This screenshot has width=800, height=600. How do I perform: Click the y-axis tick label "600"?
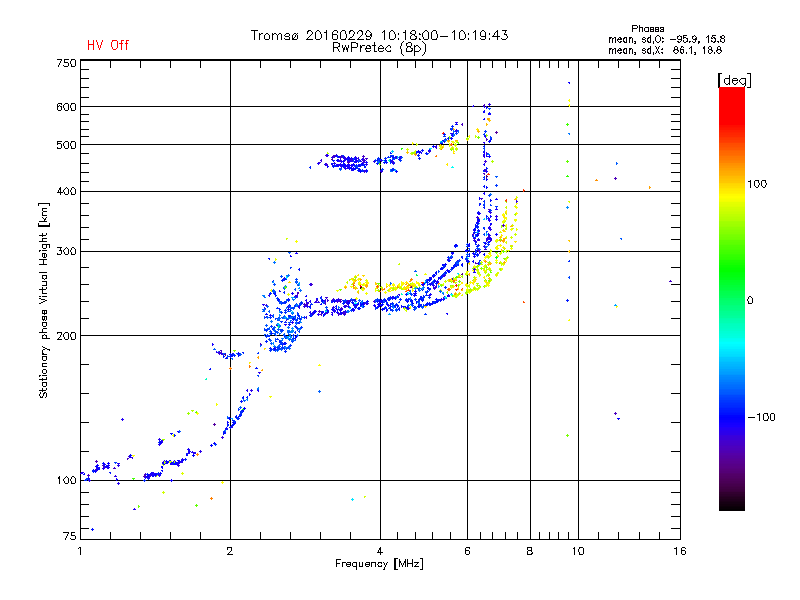point(66,107)
